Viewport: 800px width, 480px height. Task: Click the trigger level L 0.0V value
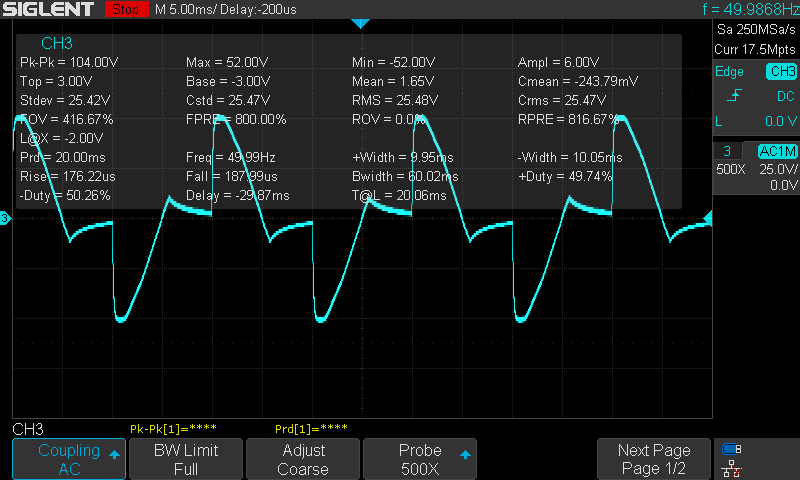[755, 121]
